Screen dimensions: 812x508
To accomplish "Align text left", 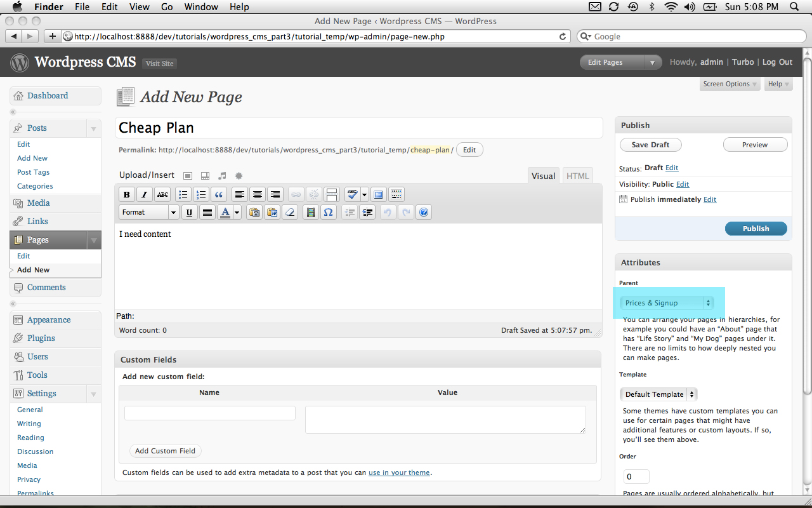I will pyautogui.click(x=239, y=194).
